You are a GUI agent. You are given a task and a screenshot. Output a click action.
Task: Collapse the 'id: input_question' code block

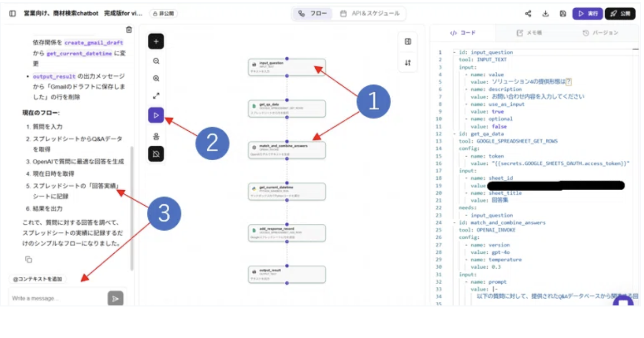tap(454, 52)
